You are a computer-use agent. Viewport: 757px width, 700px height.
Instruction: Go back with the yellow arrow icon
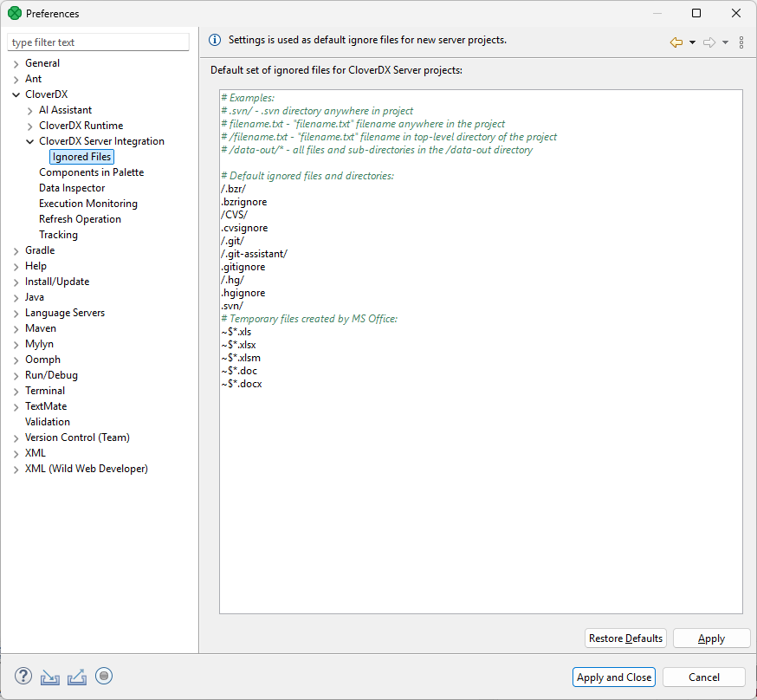pos(676,42)
